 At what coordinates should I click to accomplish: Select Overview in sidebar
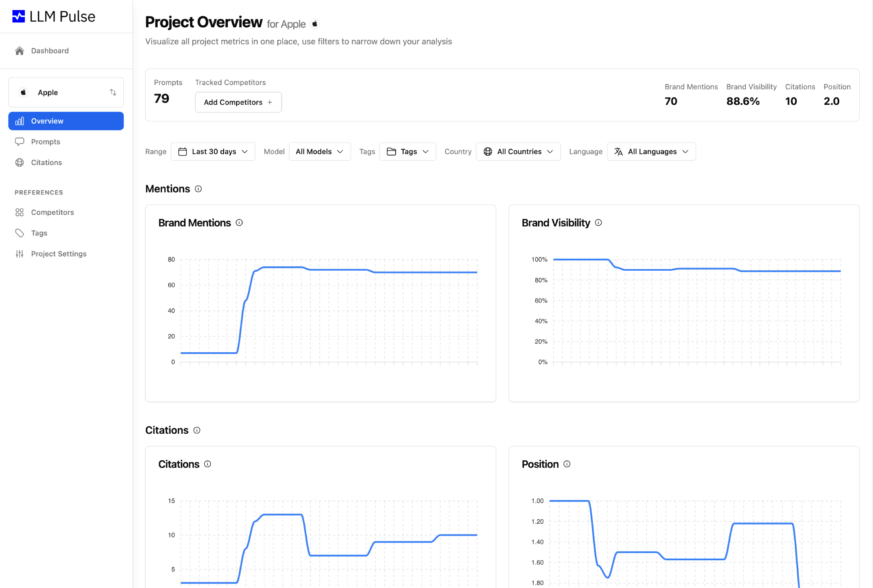coord(66,121)
